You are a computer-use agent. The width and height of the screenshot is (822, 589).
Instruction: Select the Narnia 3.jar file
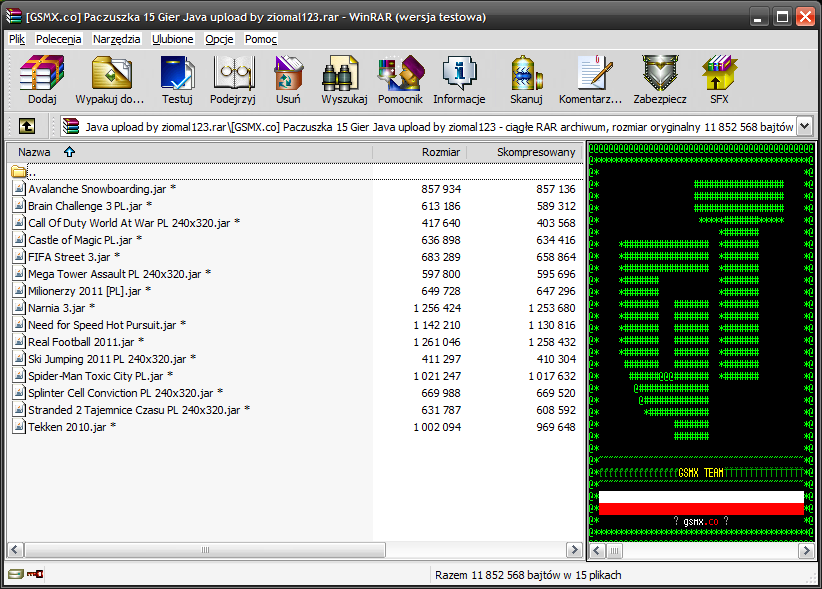(56, 308)
